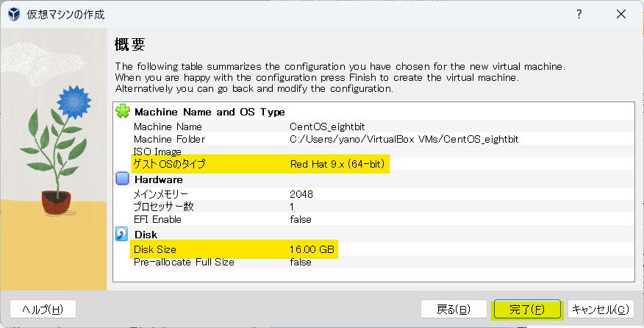
Task: Select the Disk Size row label
Action: (x=155, y=249)
